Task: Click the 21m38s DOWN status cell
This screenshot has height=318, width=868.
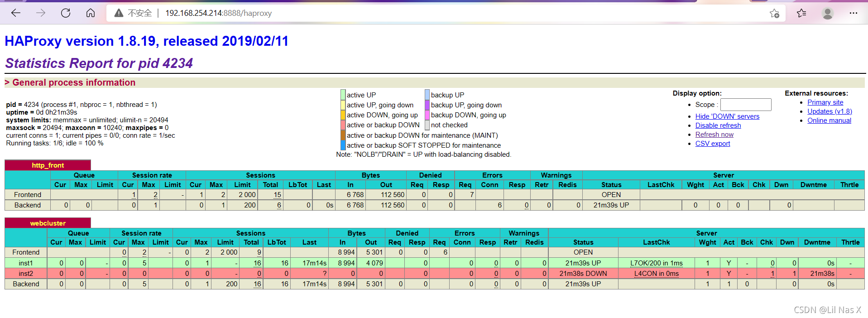Action: (583, 274)
